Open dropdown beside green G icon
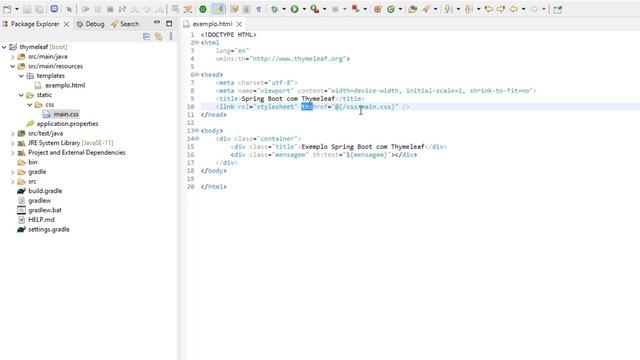 pyautogui.click(x=400, y=9)
